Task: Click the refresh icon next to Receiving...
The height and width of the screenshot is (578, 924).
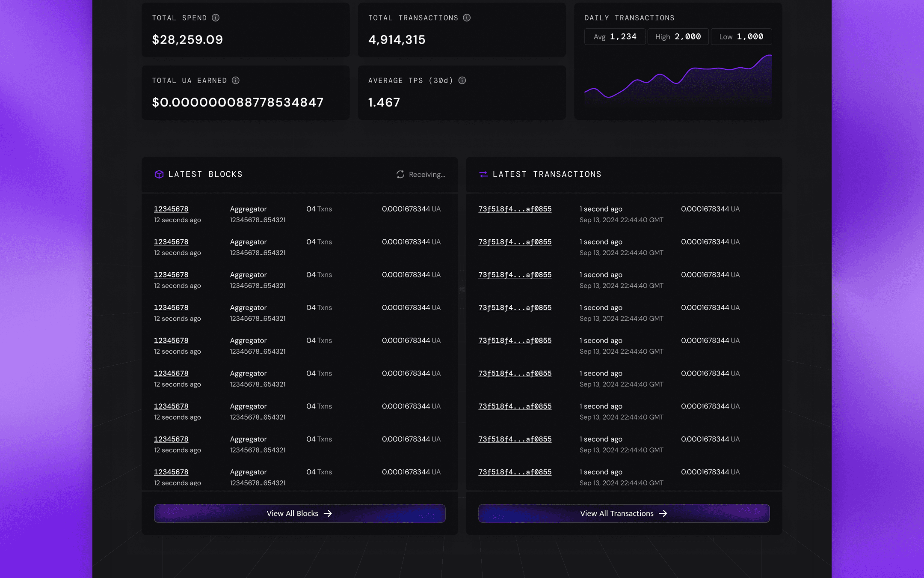Action: (x=400, y=174)
